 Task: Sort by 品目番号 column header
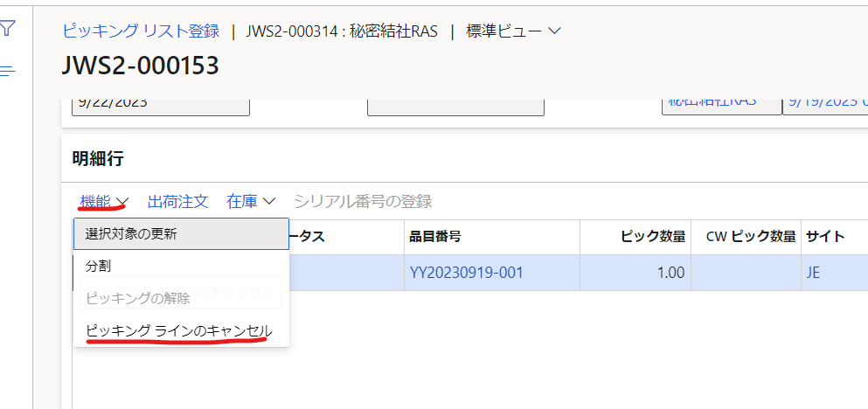click(x=491, y=237)
